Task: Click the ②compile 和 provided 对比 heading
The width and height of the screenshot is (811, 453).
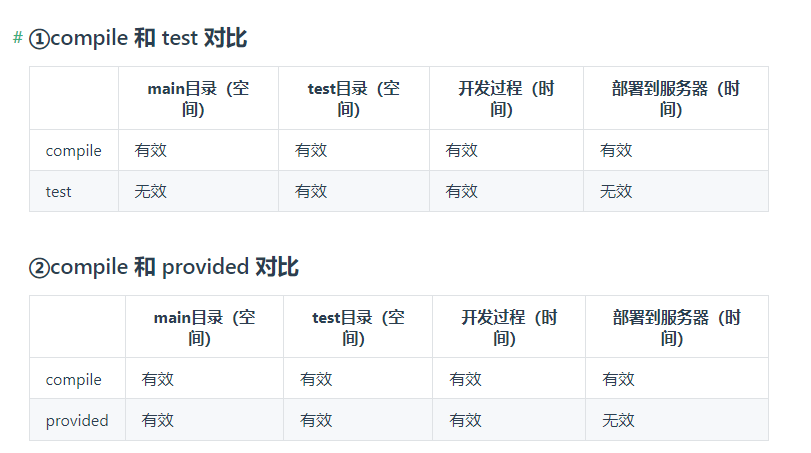Action: click(164, 267)
